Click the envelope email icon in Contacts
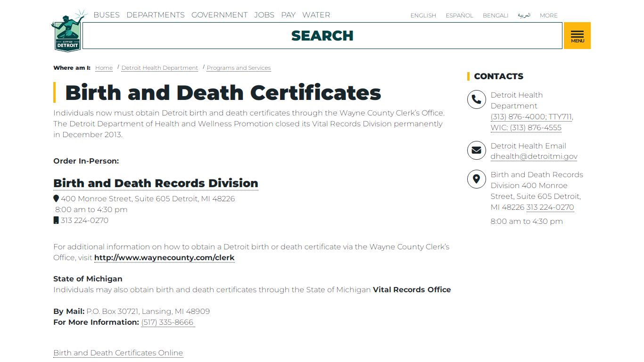The width and height of the screenshot is (644, 362). click(476, 150)
